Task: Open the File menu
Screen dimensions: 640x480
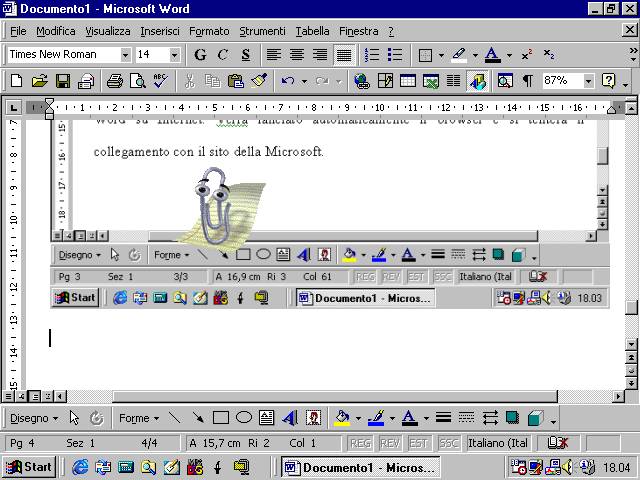Action: click(x=18, y=31)
